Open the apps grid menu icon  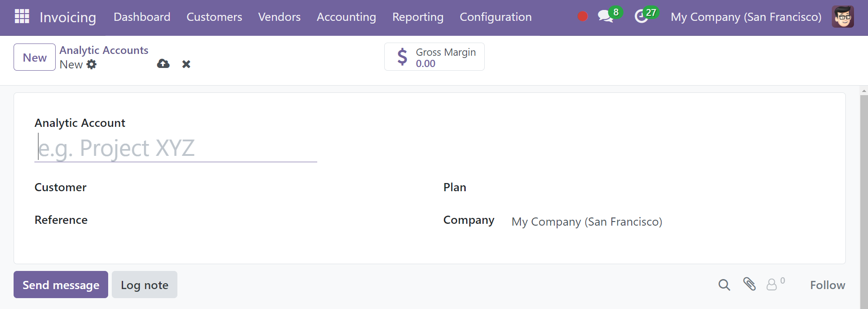tap(22, 16)
